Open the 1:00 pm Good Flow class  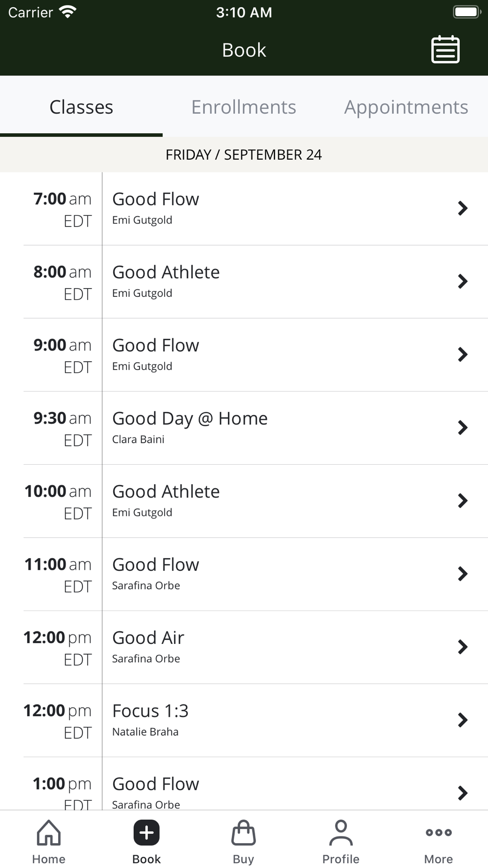(244, 788)
